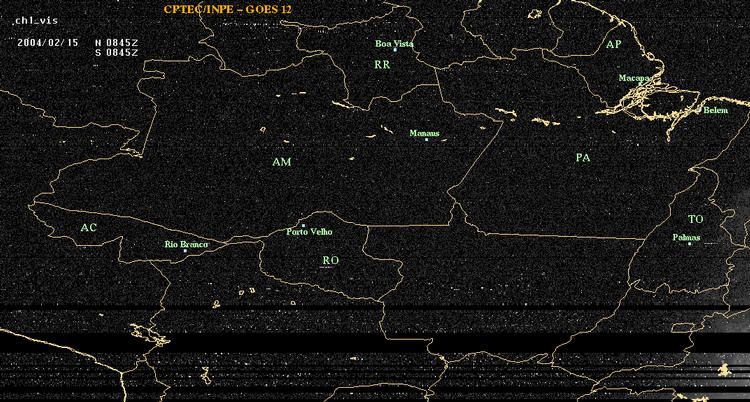Click the 2004/02/15 date stamp
The height and width of the screenshot is (402, 750).
47,42
